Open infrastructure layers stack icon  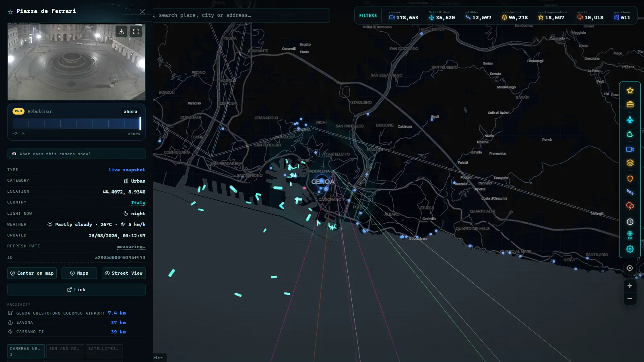click(x=630, y=163)
